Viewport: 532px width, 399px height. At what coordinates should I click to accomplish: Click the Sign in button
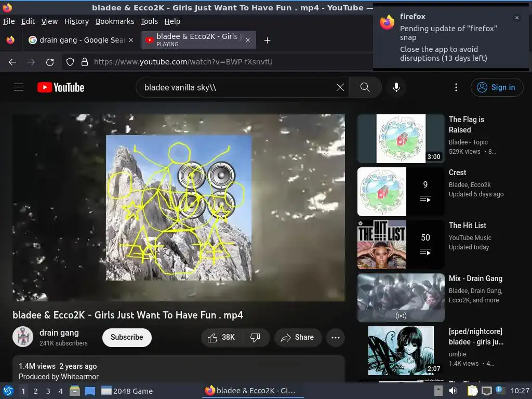[497, 87]
